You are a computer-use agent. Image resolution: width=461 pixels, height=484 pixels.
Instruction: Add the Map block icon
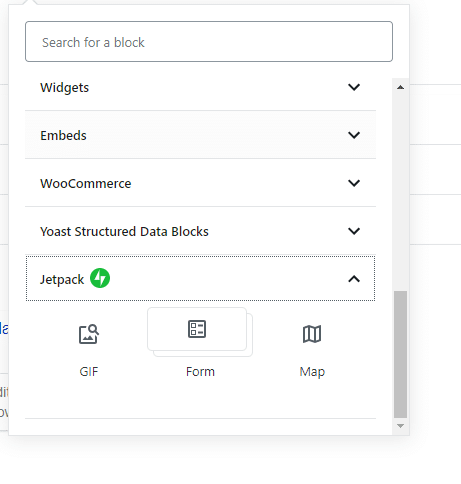[x=312, y=334]
